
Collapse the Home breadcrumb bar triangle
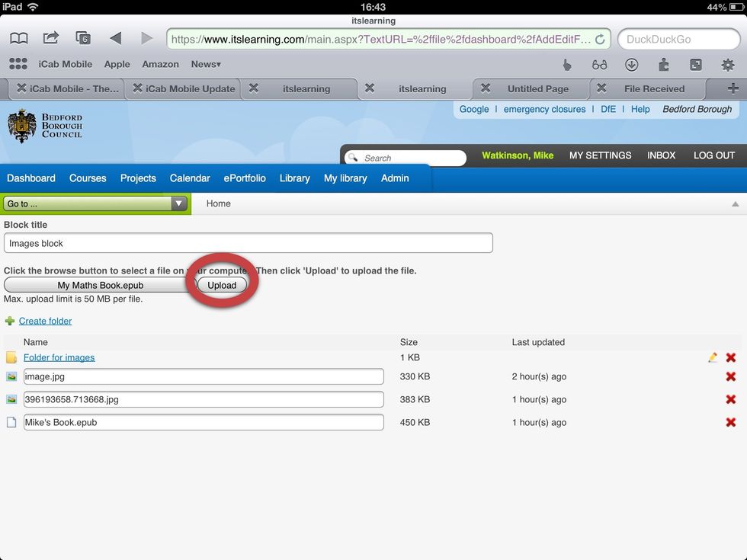click(735, 204)
